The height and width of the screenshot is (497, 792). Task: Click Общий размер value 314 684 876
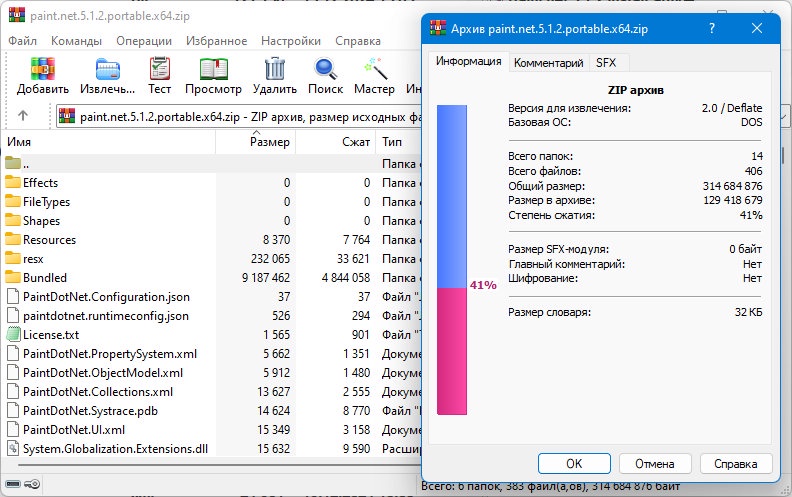732,186
